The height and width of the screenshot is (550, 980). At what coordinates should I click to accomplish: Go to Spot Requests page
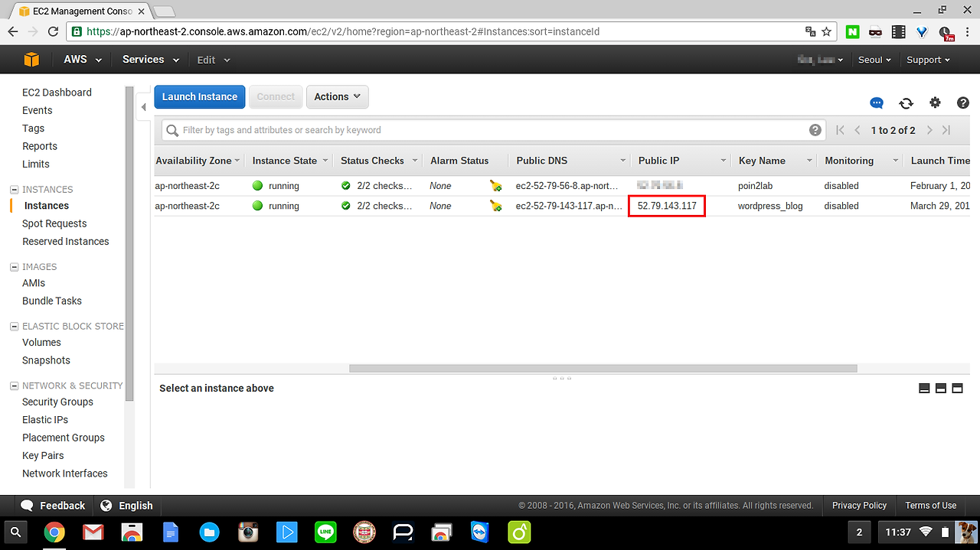pyautogui.click(x=54, y=223)
